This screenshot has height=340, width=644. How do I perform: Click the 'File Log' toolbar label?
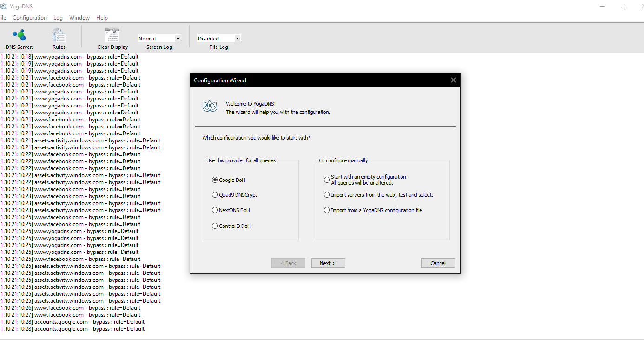coord(219,47)
